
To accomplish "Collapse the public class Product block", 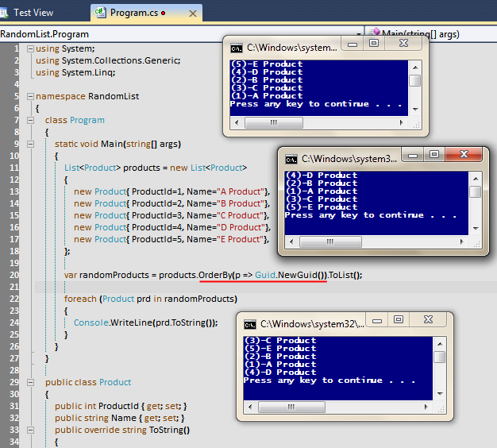I will click(x=29, y=382).
